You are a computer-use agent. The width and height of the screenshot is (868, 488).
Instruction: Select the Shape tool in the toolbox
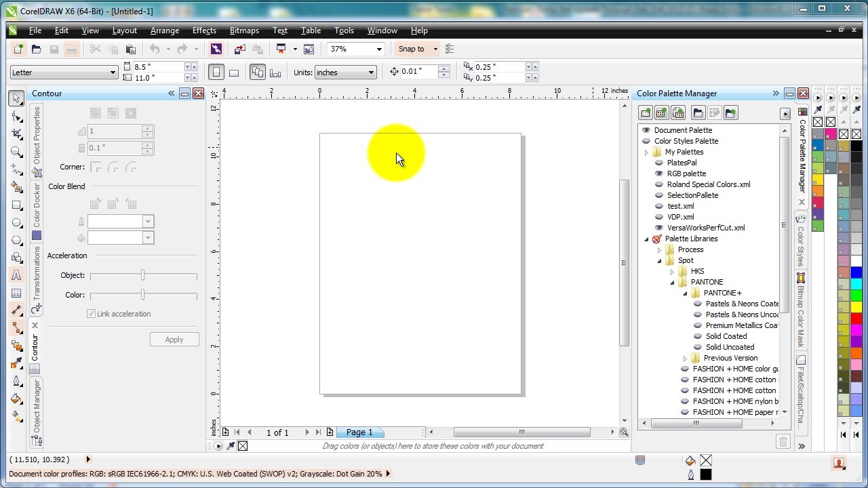click(16, 116)
